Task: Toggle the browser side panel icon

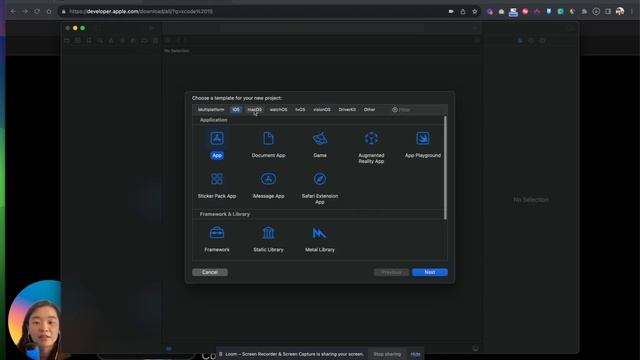Action: tap(608, 11)
